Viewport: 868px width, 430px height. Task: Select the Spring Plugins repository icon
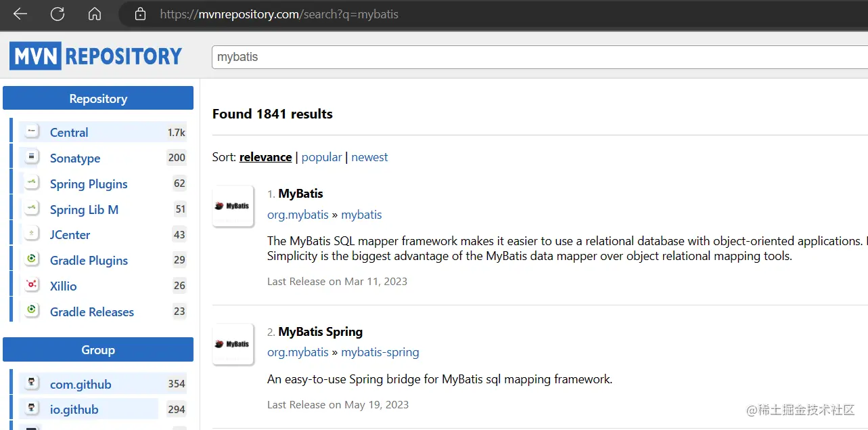pyautogui.click(x=32, y=183)
